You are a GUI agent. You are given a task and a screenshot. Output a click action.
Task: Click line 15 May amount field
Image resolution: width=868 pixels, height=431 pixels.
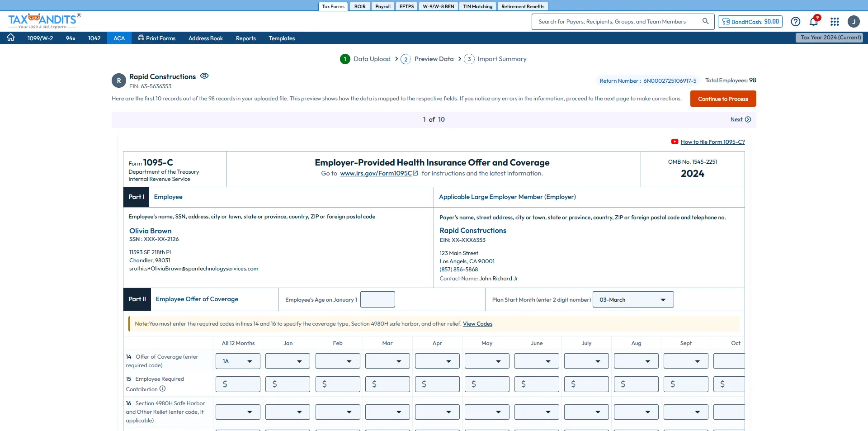pyautogui.click(x=487, y=384)
